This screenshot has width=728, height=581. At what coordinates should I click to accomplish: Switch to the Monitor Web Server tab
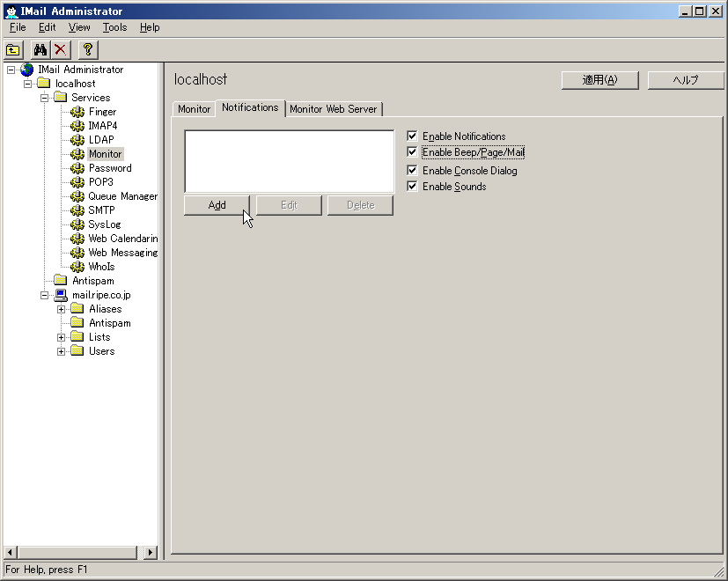[333, 109]
